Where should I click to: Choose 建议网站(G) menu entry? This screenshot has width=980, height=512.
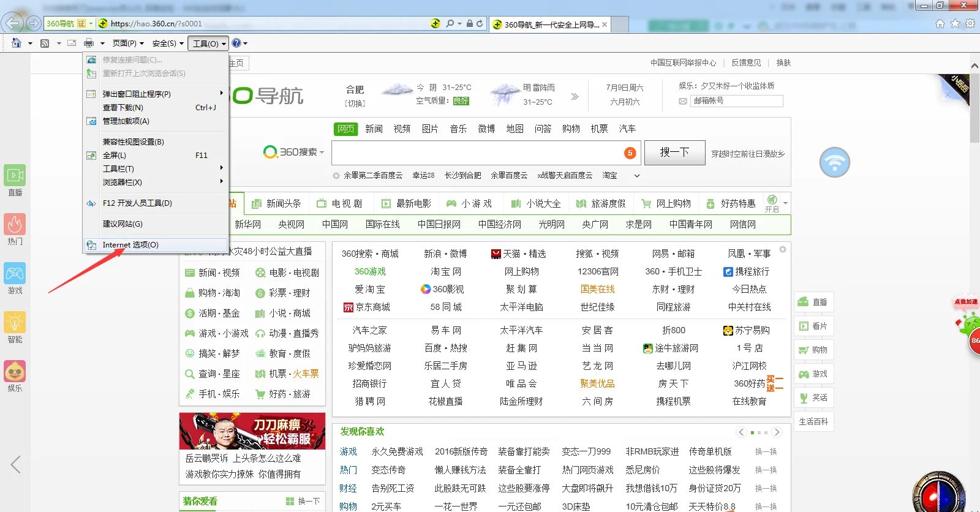pyautogui.click(x=156, y=224)
